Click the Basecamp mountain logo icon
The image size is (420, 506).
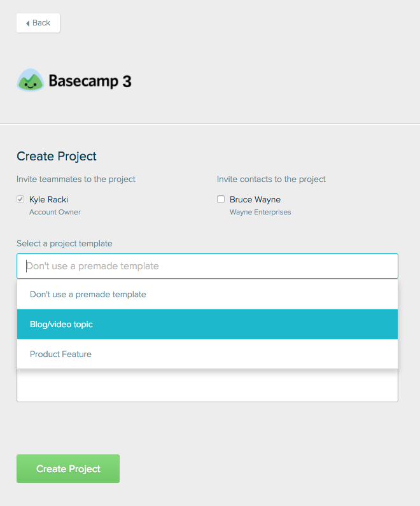(x=30, y=81)
